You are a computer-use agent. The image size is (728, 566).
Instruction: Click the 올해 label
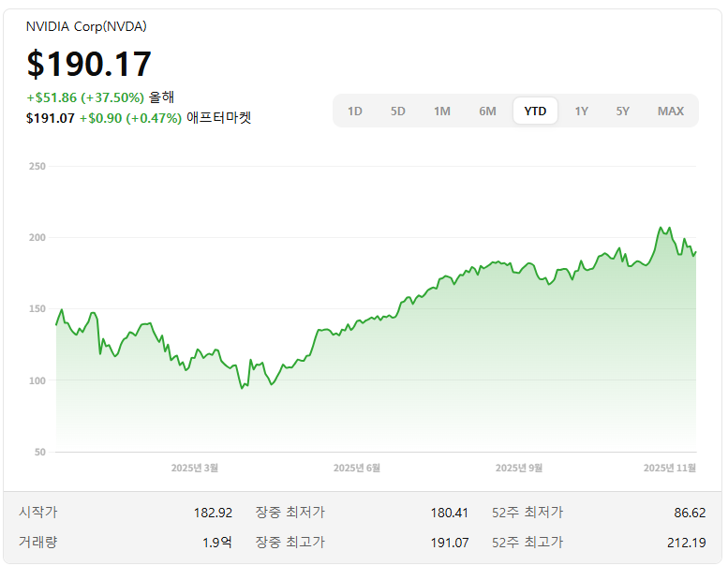pyautogui.click(x=161, y=97)
